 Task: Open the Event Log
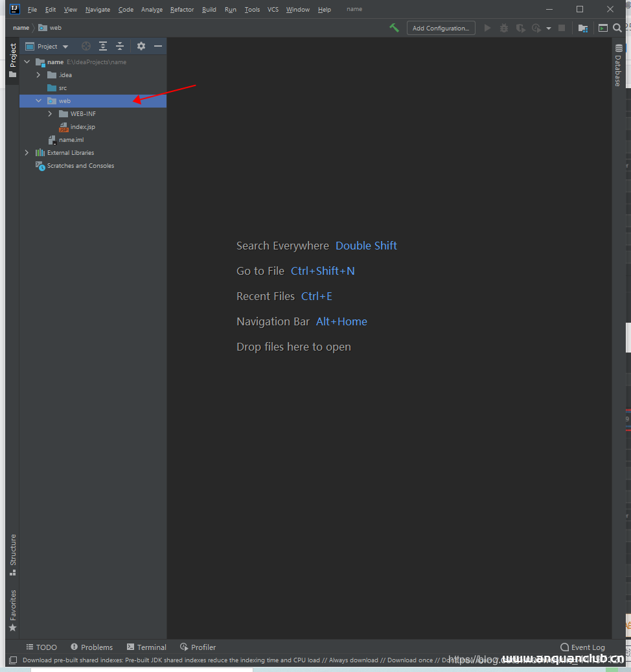(582, 647)
